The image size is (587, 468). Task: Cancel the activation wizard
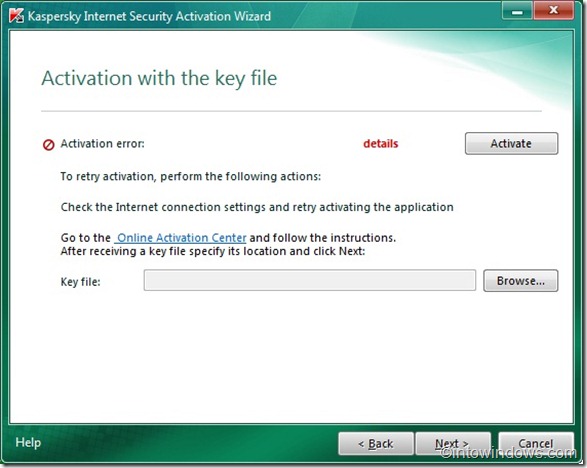[x=536, y=444]
